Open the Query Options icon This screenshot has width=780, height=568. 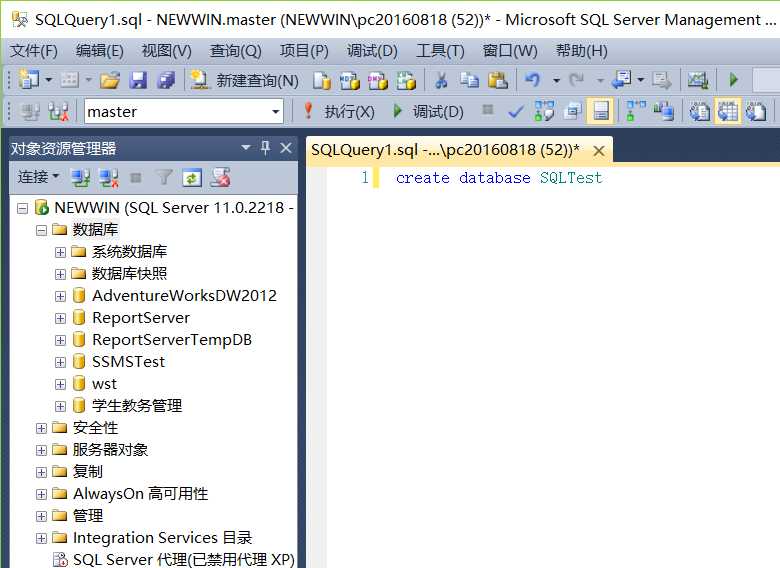pyautogui.click(x=572, y=111)
